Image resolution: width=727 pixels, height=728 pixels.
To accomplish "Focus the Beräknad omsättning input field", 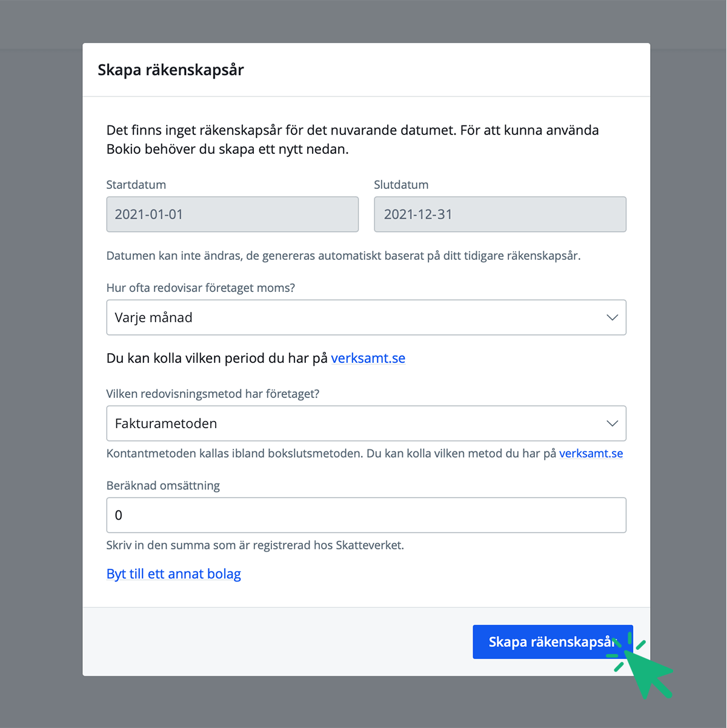I will pos(366,515).
